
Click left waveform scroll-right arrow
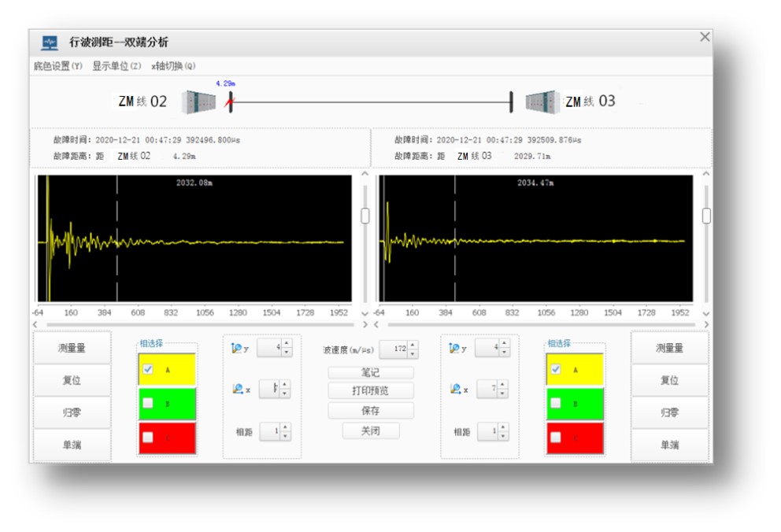(365, 324)
